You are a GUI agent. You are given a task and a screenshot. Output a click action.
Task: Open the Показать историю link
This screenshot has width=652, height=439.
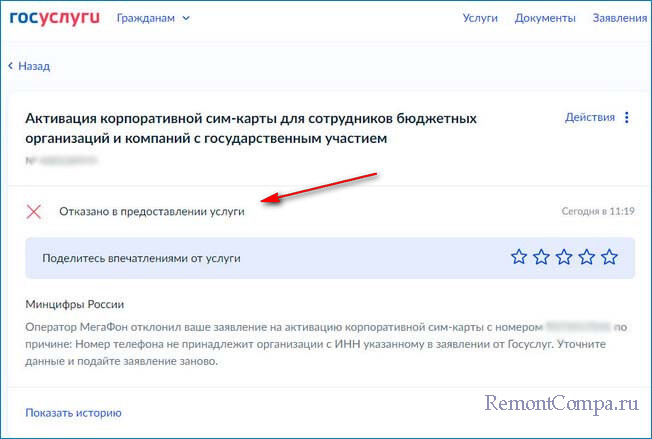(74, 412)
